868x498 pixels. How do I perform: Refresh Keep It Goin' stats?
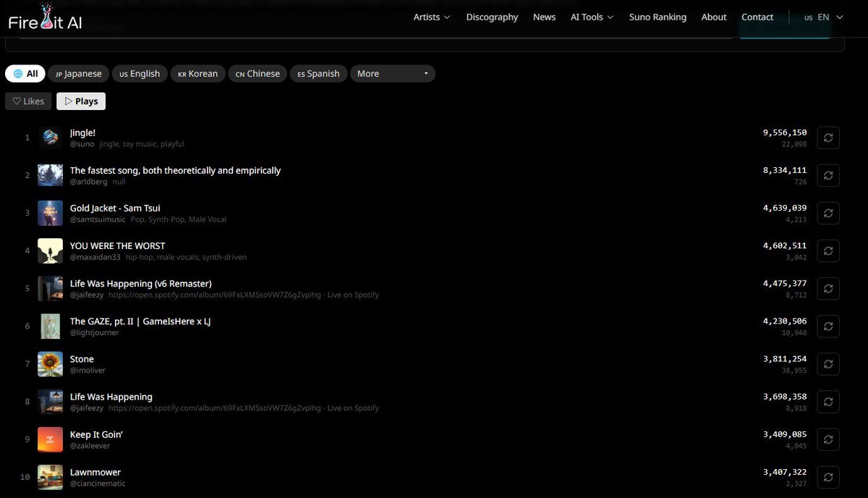pos(828,439)
